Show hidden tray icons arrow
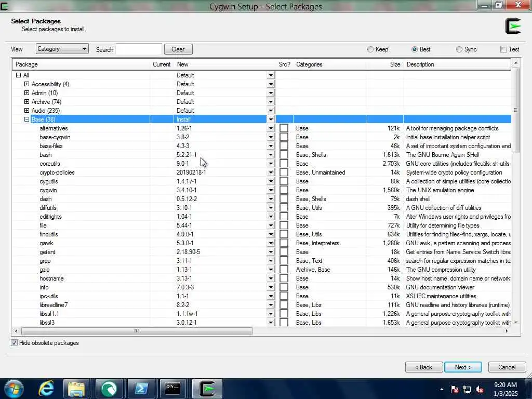Screen dimensions: 532x399 [442, 390]
